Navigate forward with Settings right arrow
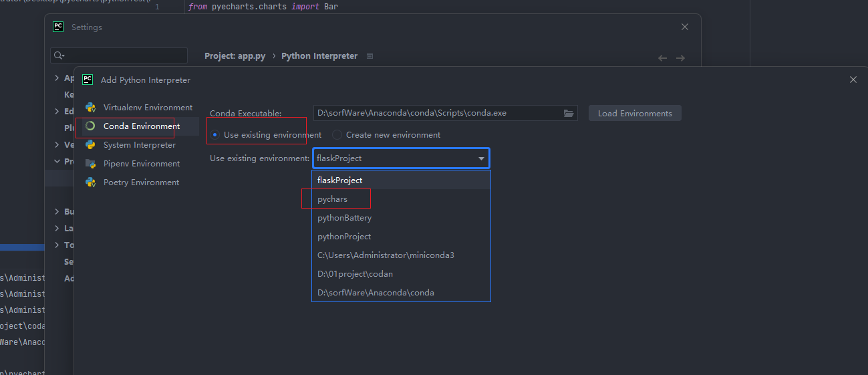This screenshot has width=868, height=375. (x=680, y=58)
